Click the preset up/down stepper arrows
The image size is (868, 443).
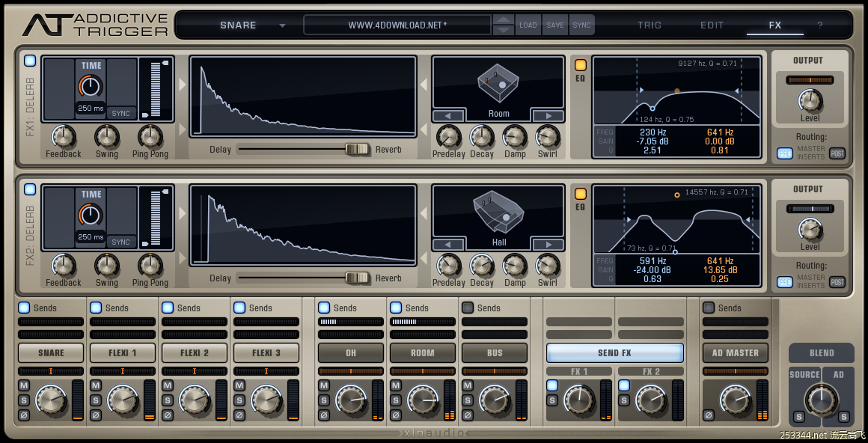coord(503,25)
